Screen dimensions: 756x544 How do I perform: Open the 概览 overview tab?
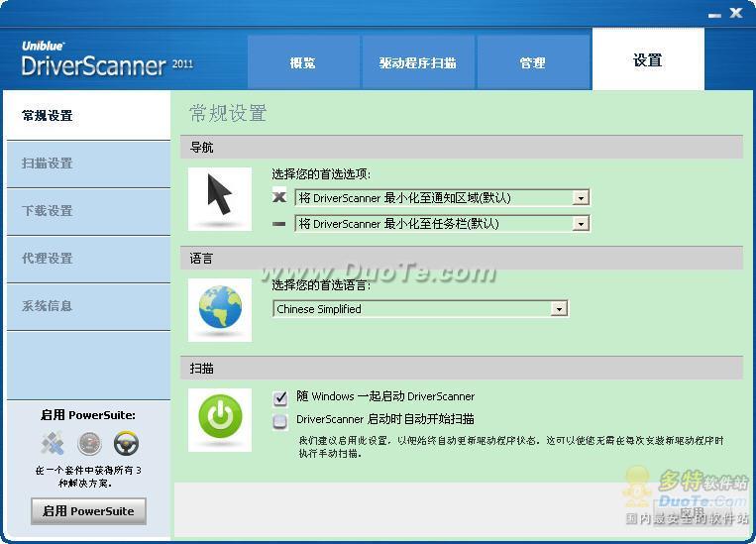pyautogui.click(x=304, y=62)
